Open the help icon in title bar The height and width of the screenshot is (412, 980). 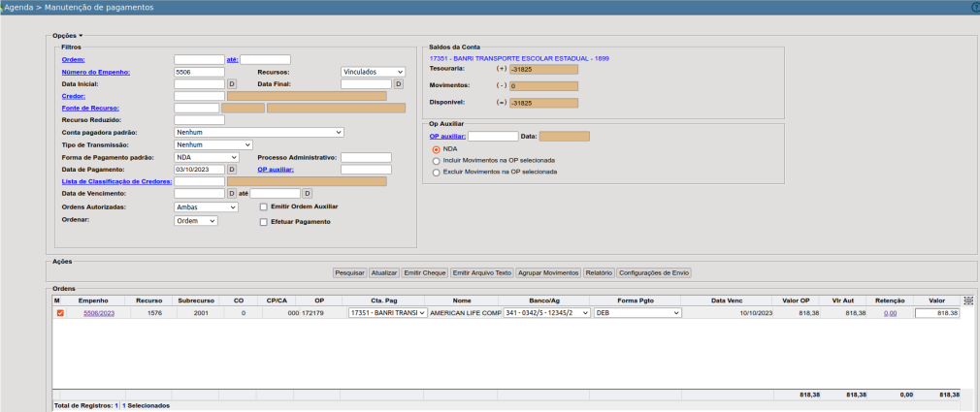975,7
